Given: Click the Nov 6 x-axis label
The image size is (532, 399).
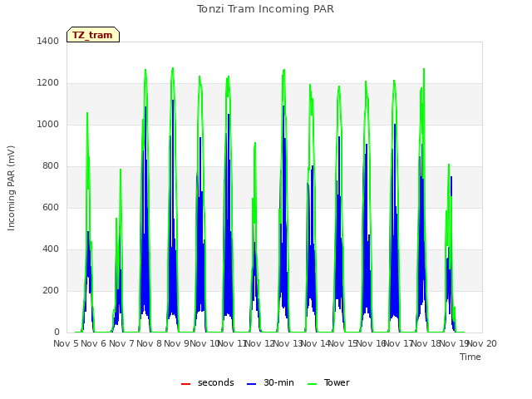Looking at the screenshot, I should (x=94, y=343).
